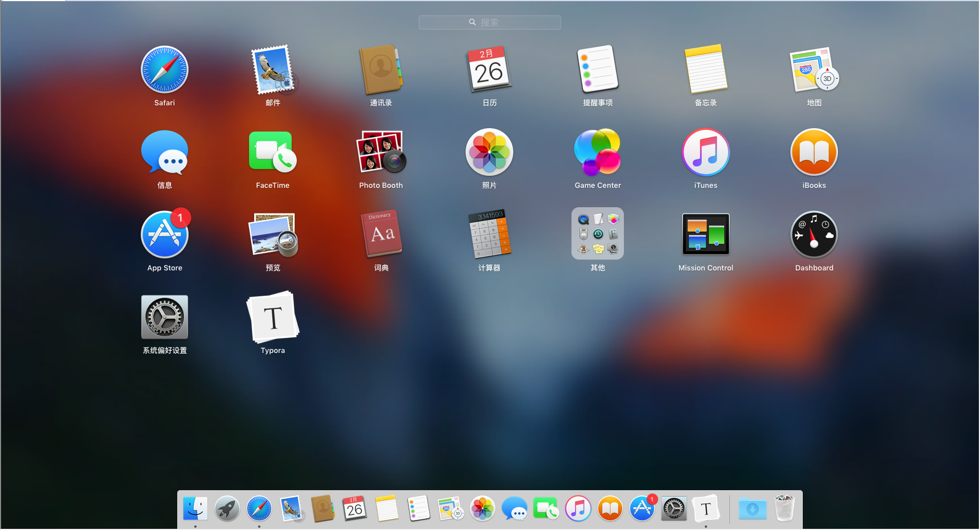Open iBooks from the Dock
The width and height of the screenshot is (980, 530).
[610, 508]
